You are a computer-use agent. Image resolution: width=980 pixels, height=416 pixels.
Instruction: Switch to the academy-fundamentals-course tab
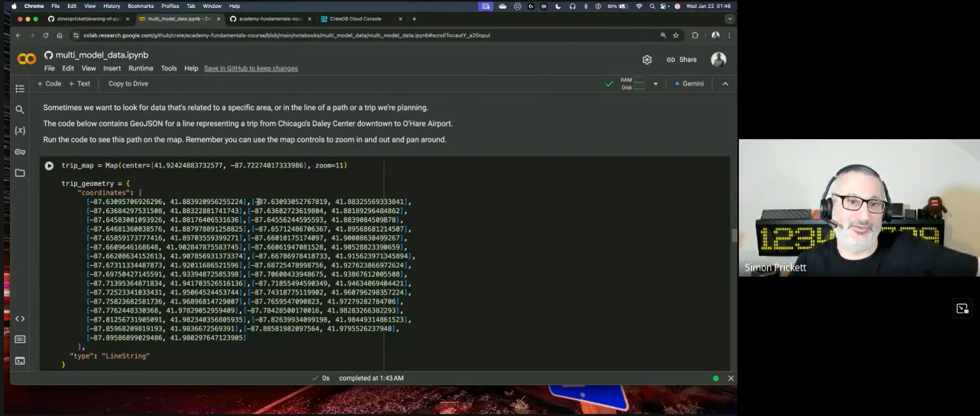(271, 19)
